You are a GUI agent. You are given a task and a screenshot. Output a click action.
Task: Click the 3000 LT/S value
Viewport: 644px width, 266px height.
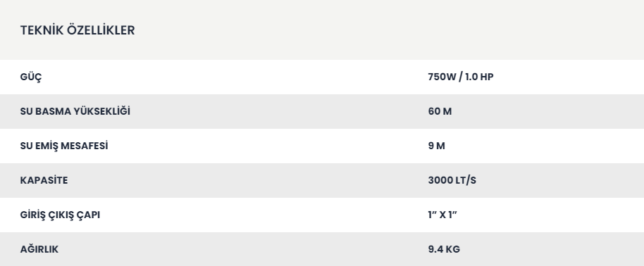[x=452, y=180]
